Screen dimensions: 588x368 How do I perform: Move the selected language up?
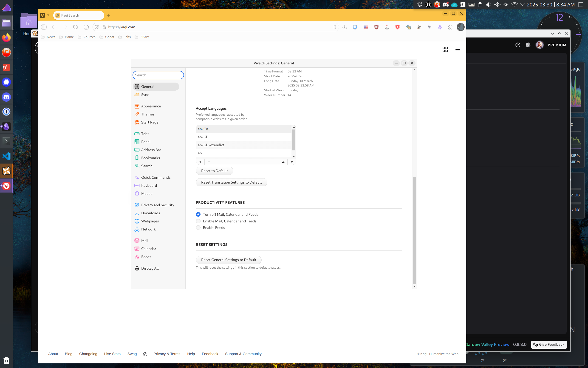[283, 162]
